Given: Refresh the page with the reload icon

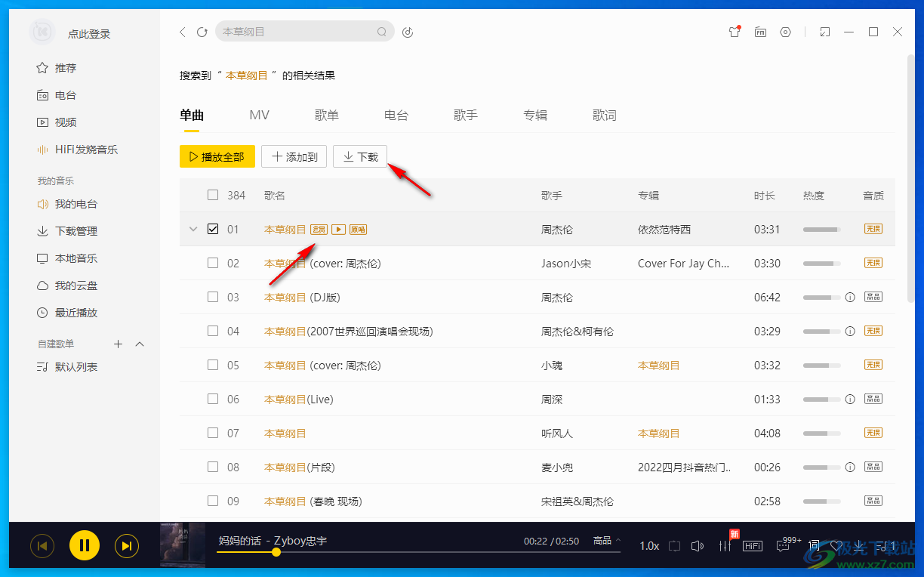Looking at the screenshot, I should tap(202, 32).
